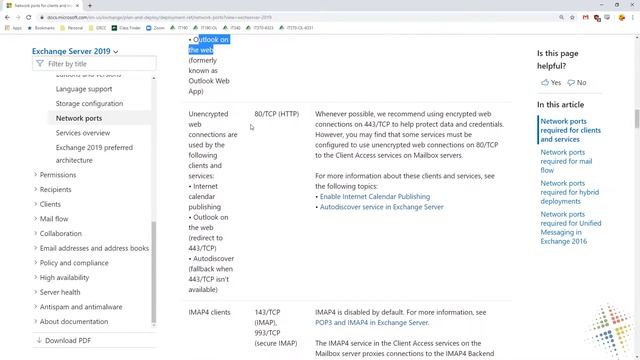The height and width of the screenshot is (360, 640).
Task: Open the IT190 bookmark
Action: [x=179, y=28]
